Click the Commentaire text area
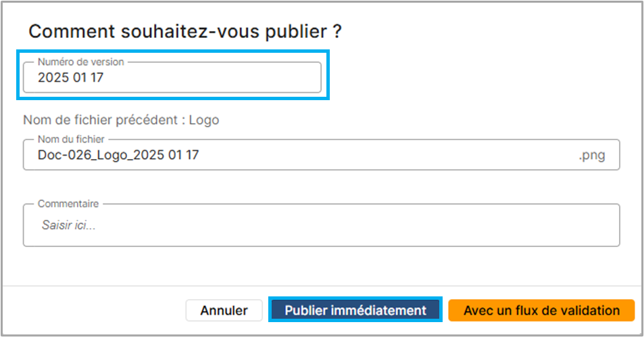 pyautogui.click(x=321, y=225)
